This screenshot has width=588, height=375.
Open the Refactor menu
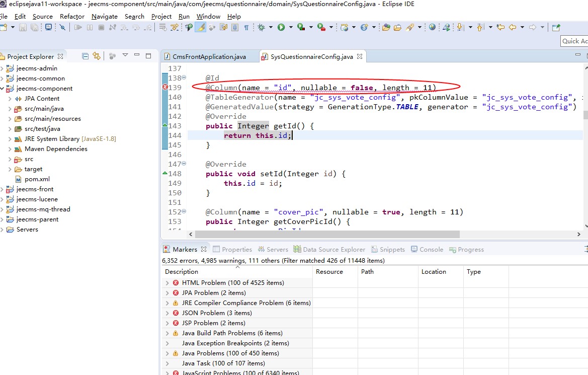(72, 16)
